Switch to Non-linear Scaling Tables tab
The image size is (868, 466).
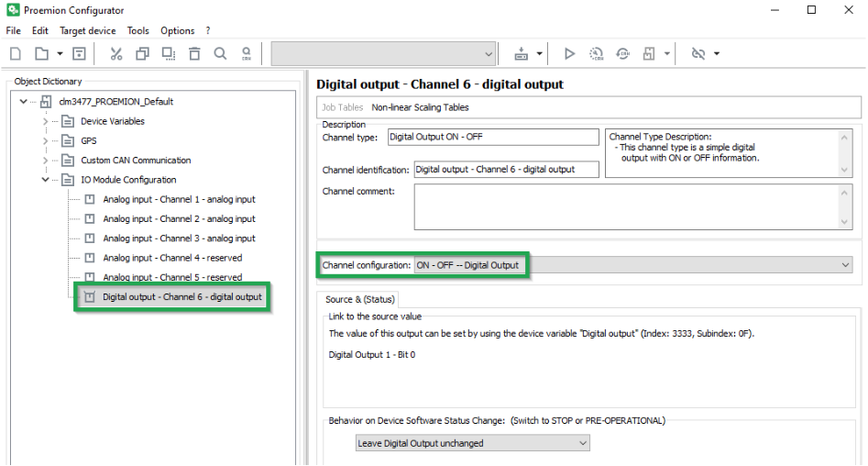[420, 107]
